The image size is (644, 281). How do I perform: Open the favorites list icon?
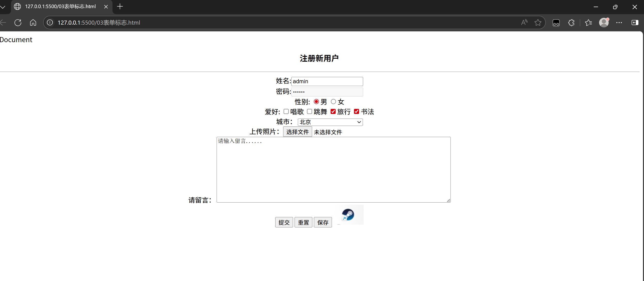click(588, 23)
